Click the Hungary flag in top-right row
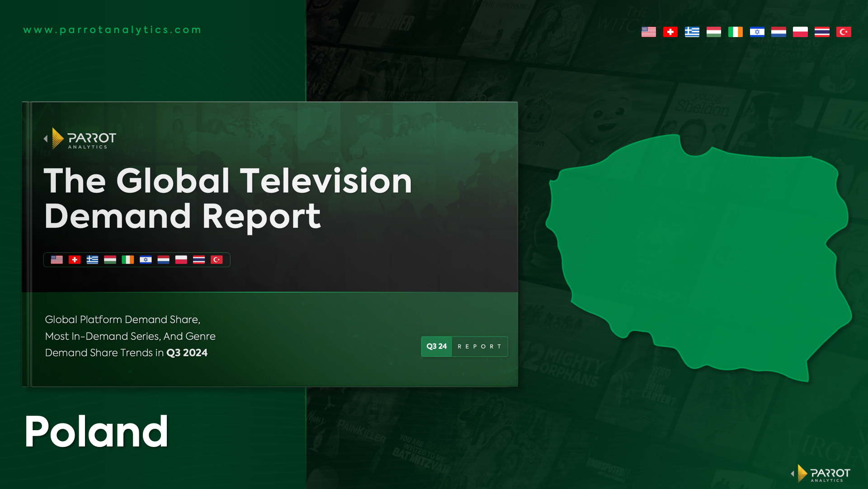 (713, 32)
